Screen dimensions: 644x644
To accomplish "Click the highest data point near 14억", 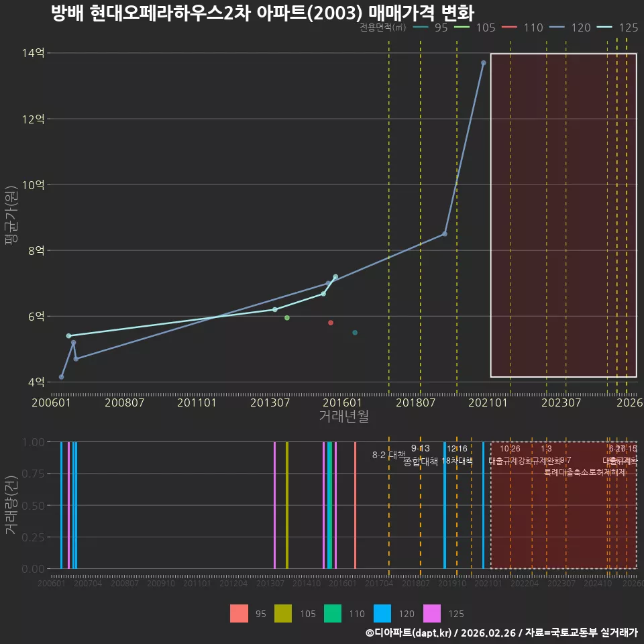I will pos(484,63).
